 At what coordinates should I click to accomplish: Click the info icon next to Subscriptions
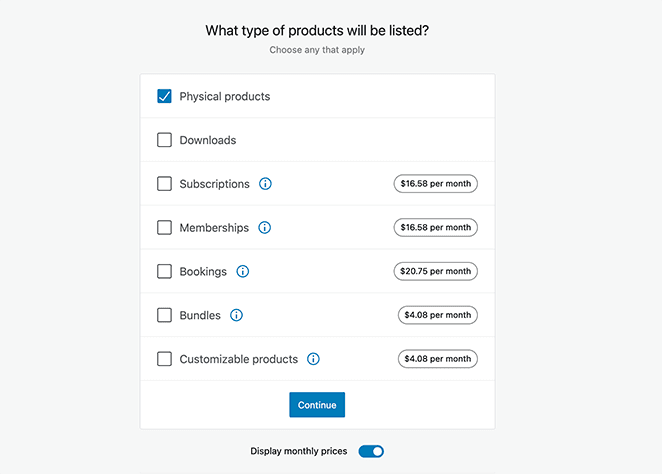coord(265,184)
